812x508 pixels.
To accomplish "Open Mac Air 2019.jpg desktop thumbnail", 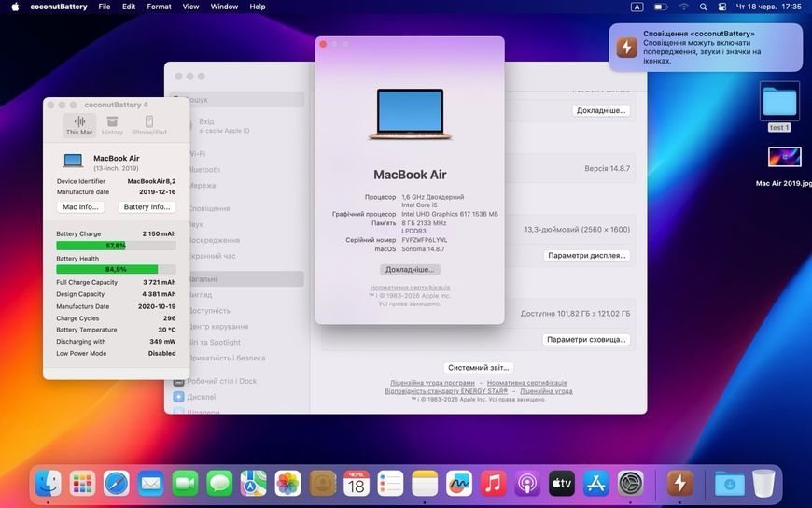I will click(785, 157).
